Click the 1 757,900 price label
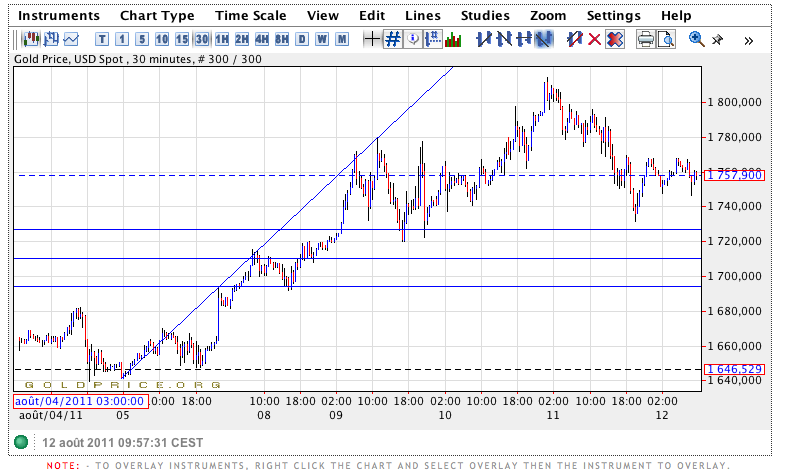This screenshot has width=812, height=470. click(x=734, y=175)
